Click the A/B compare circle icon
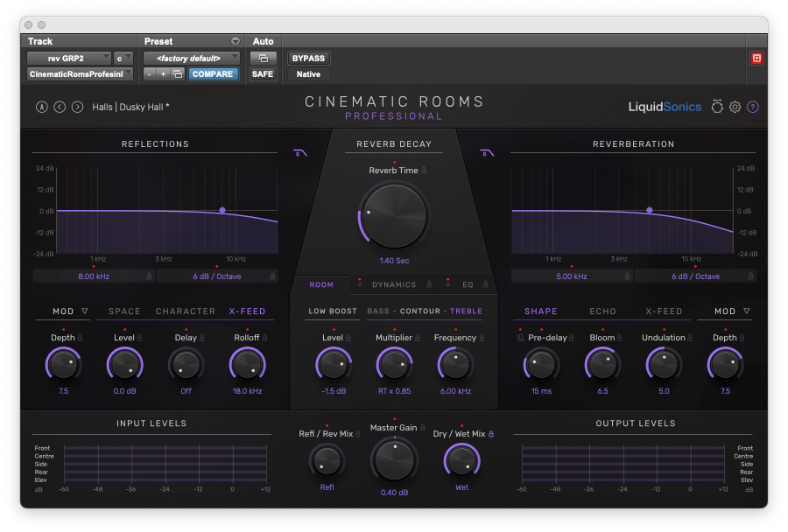 tap(42, 107)
